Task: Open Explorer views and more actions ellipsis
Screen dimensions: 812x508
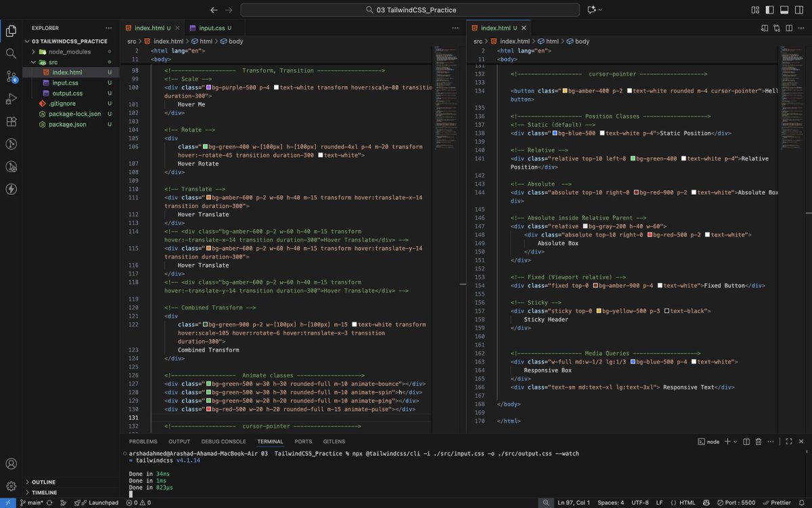Action: coord(108,28)
